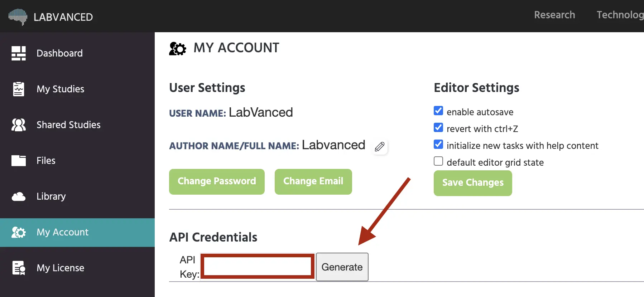Click the Shared Studies people icon
Screen dimensions: 644x297
click(19, 125)
